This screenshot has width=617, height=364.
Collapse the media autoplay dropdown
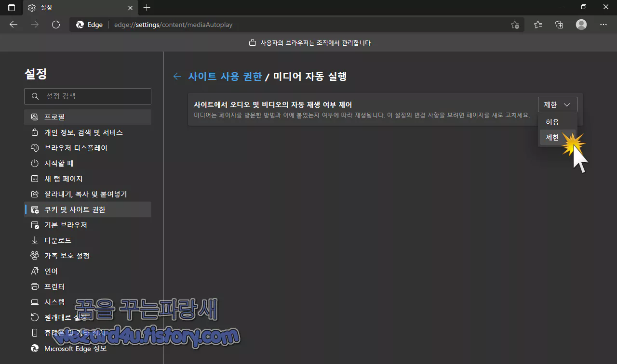(x=557, y=104)
